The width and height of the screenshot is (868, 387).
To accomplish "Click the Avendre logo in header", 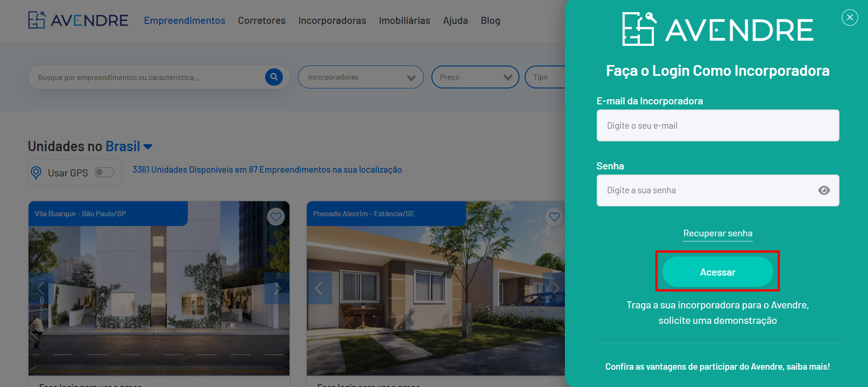I will (x=78, y=20).
